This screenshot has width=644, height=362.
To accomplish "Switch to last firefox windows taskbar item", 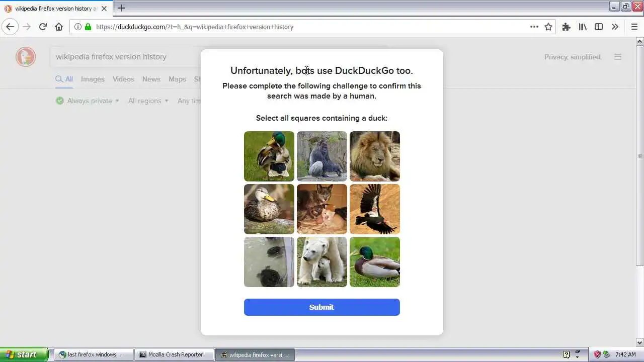I will point(93,354).
